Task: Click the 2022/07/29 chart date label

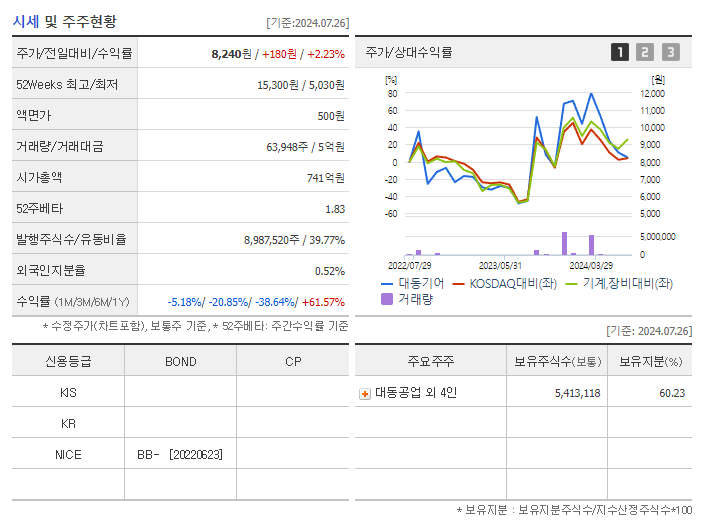Action: [x=409, y=266]
